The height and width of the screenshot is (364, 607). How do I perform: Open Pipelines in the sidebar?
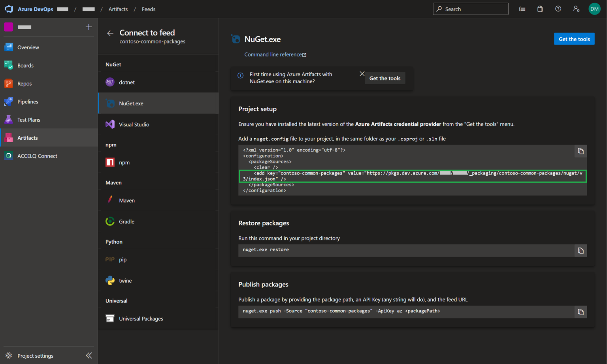28,101
